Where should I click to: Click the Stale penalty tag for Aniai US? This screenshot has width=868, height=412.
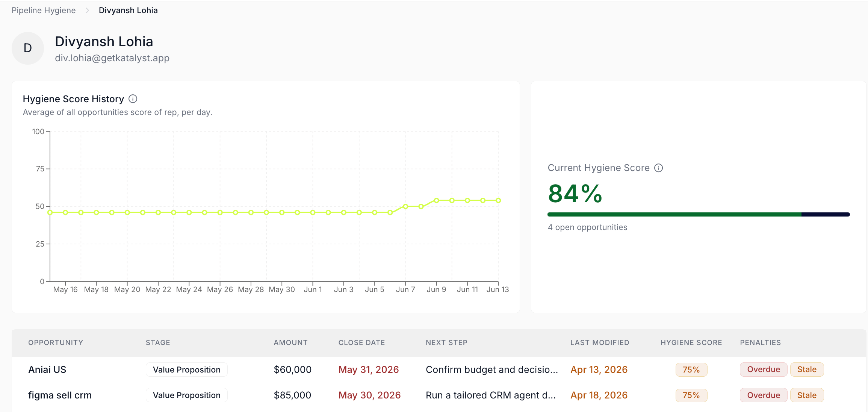[x=807, y=370]
